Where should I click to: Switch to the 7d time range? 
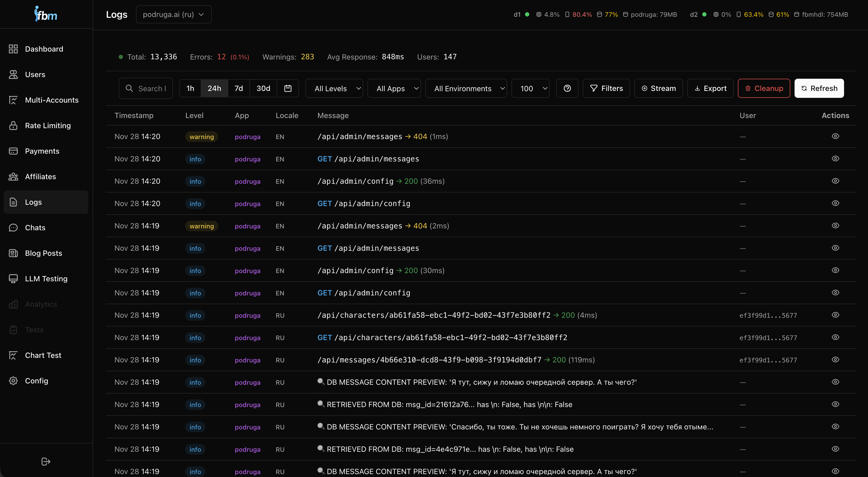tap(239, 88)
